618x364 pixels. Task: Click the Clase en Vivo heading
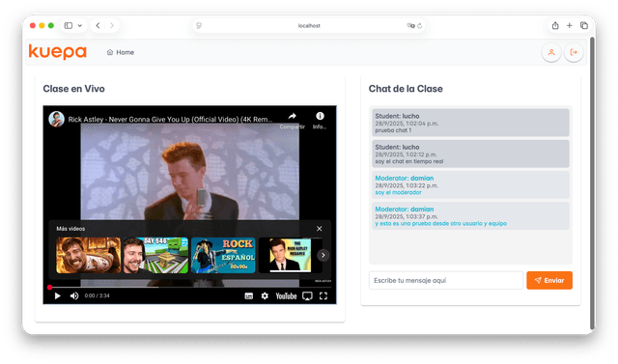73,89
